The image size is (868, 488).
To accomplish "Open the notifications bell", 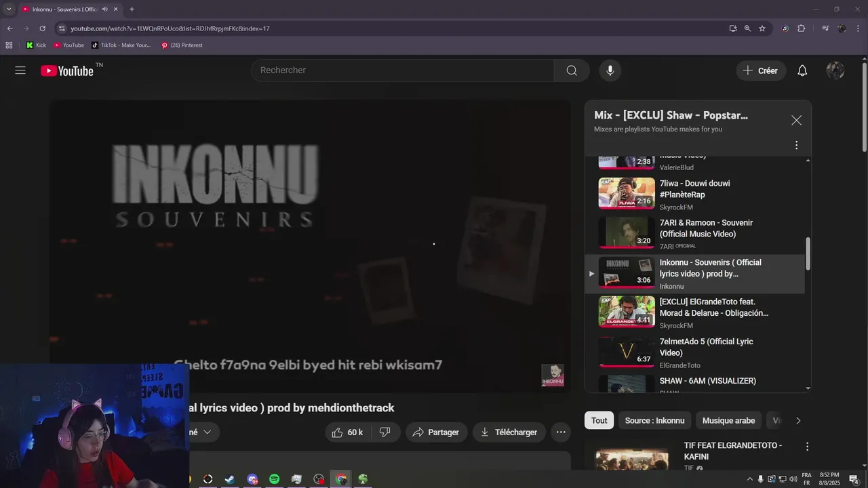I will pos(802,70).
